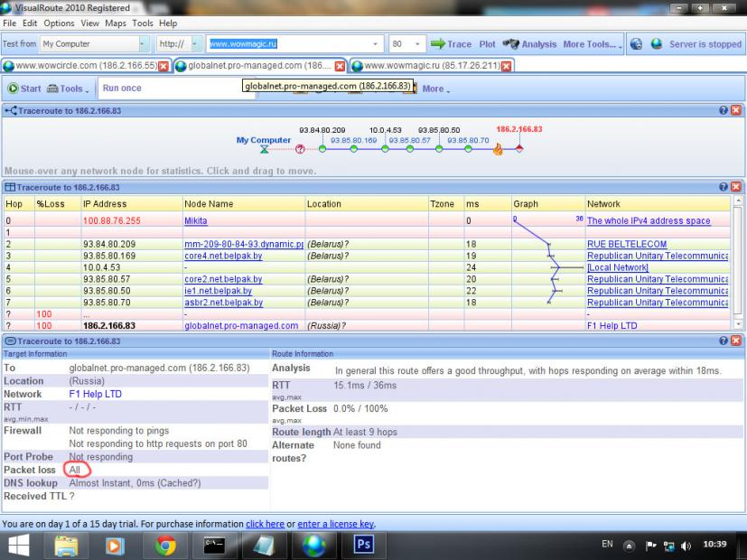Open Google Chrome from the taskbar
The width and height of the screenshot is (747, 560).
click(164, 545)
